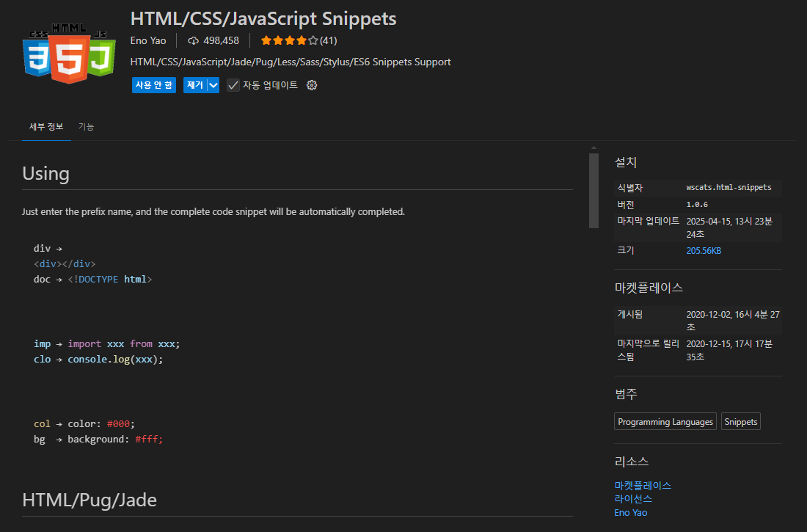The width and height of the screenshot is (807, 532).
Task: Click the install count 498,458
Action: pyautogui.click(x=221, y=40)
